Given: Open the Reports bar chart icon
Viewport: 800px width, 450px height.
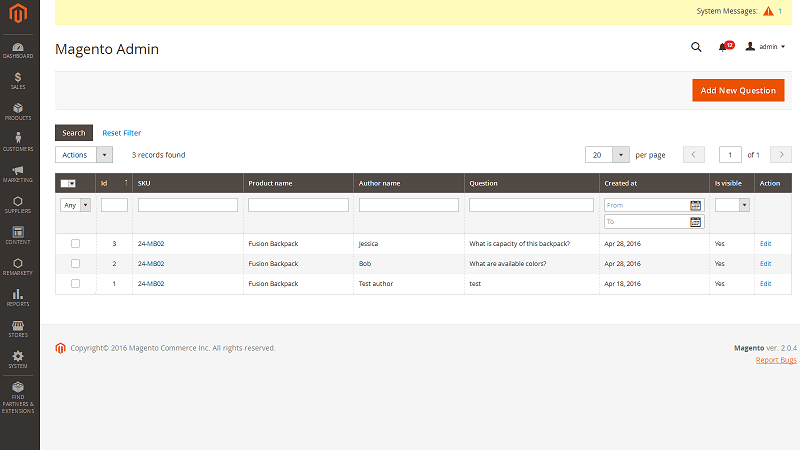Looking at the screenshot, I should 19,297.
